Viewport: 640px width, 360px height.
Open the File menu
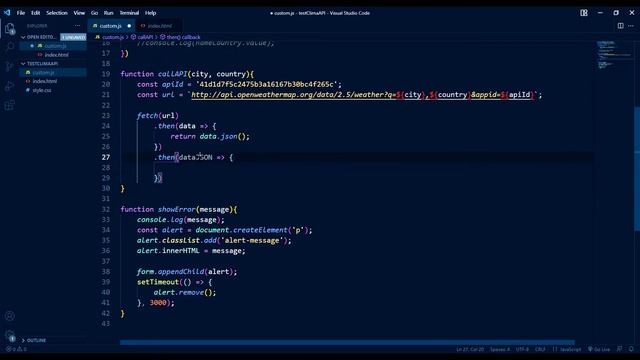pyautogui.click(x=21, y=13)
